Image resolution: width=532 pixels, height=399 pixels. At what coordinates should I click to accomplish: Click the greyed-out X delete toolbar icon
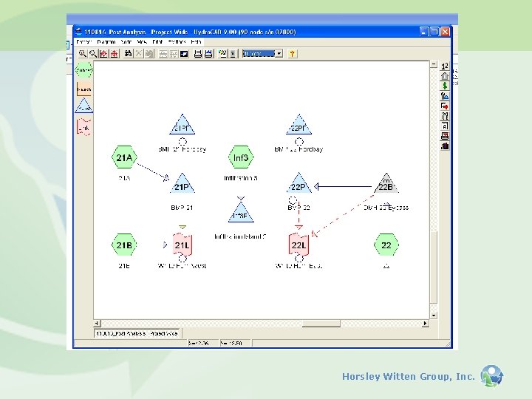coord(139,54)
